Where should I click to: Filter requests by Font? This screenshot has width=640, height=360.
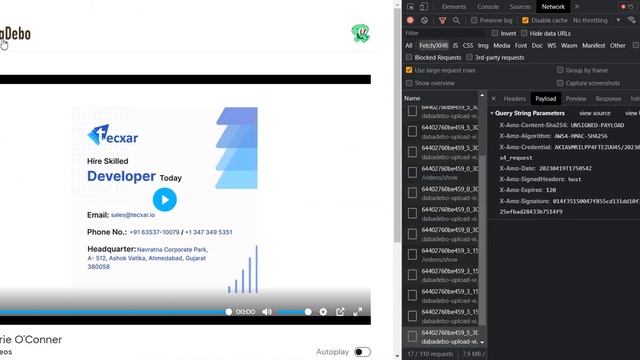(521, 45)
